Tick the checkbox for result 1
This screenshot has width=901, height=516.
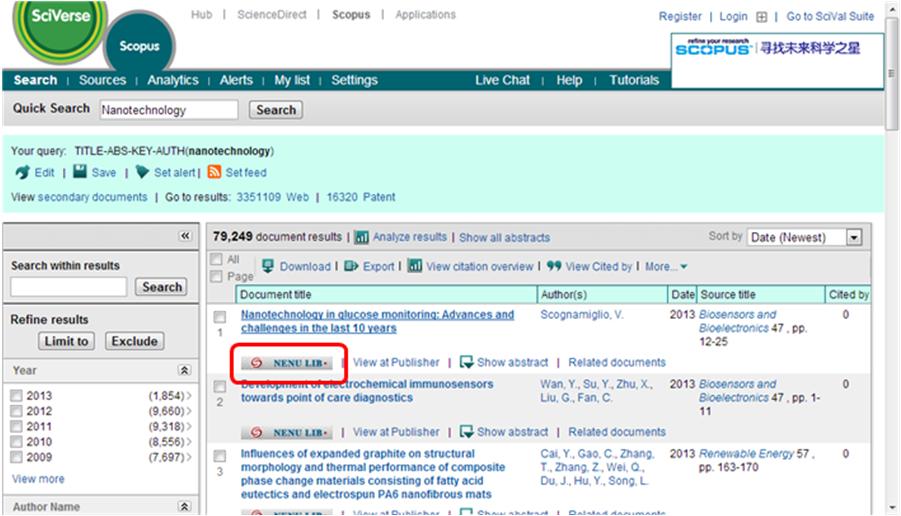(x=220, y=317)
